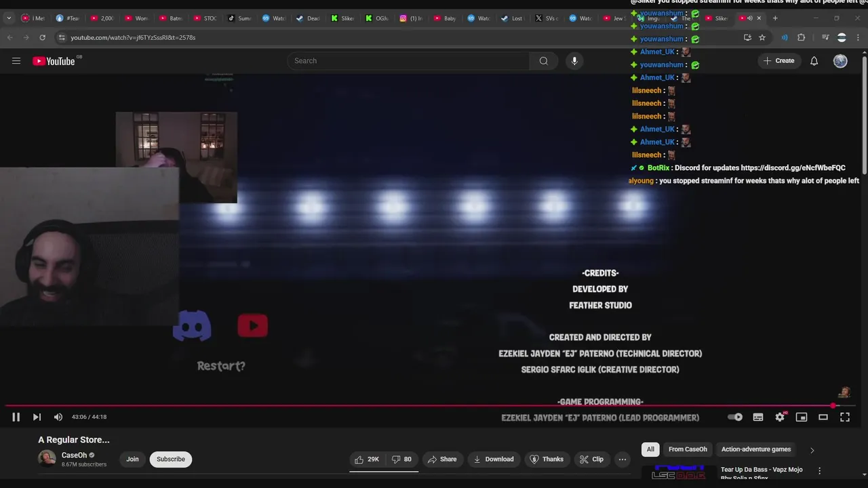
Task: Open the account avatar menu
Action: coord(840,61)
